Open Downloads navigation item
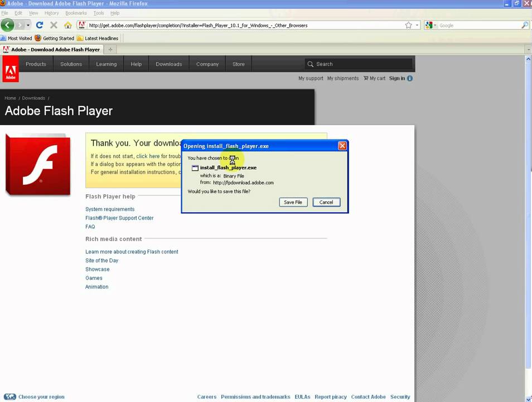The width and height of the screenshot is (532, 402). coord(168,64)
